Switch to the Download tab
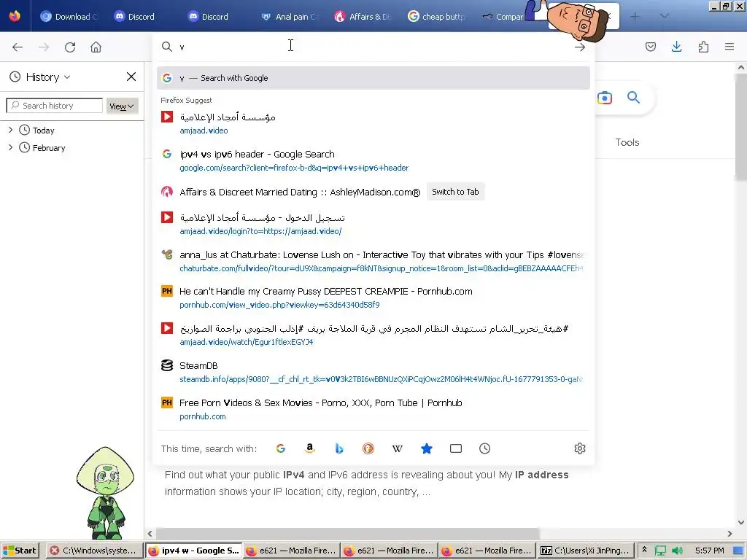This screenshot has width=747, height=560. click(x=69, y=17)
